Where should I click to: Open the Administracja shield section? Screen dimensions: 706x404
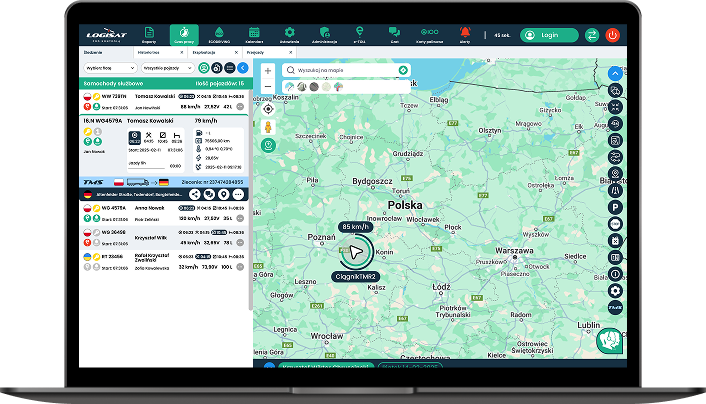tap(325, 35)
